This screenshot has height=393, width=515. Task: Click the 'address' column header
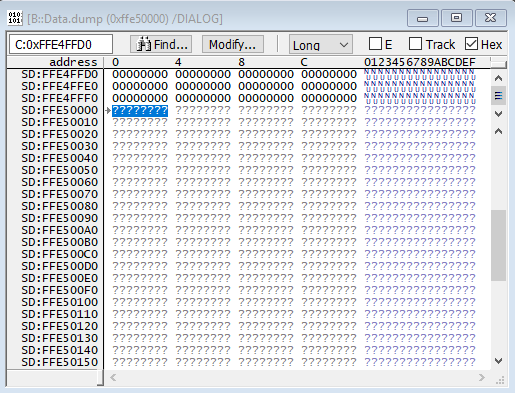click(73, 62)
